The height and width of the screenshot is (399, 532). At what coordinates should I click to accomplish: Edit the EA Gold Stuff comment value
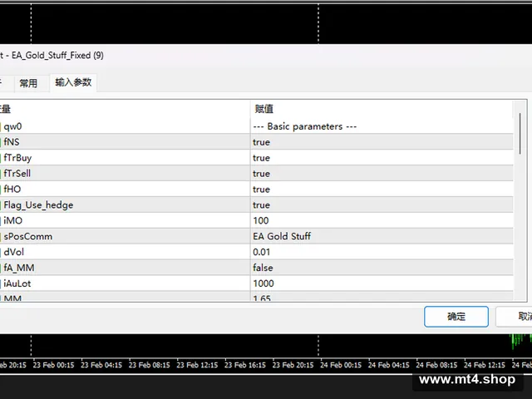click(382, 236)
